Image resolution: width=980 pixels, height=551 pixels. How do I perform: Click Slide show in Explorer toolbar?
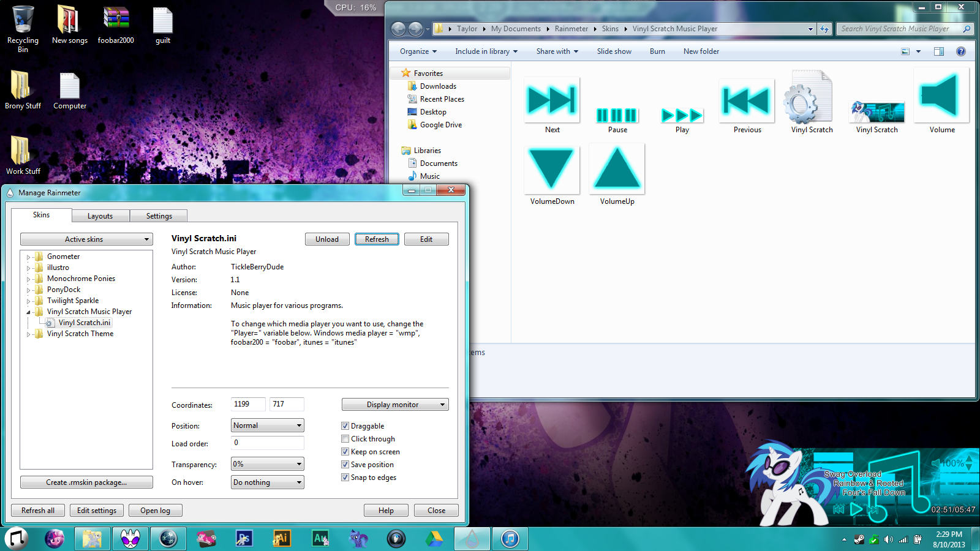(x=614, y=51)
